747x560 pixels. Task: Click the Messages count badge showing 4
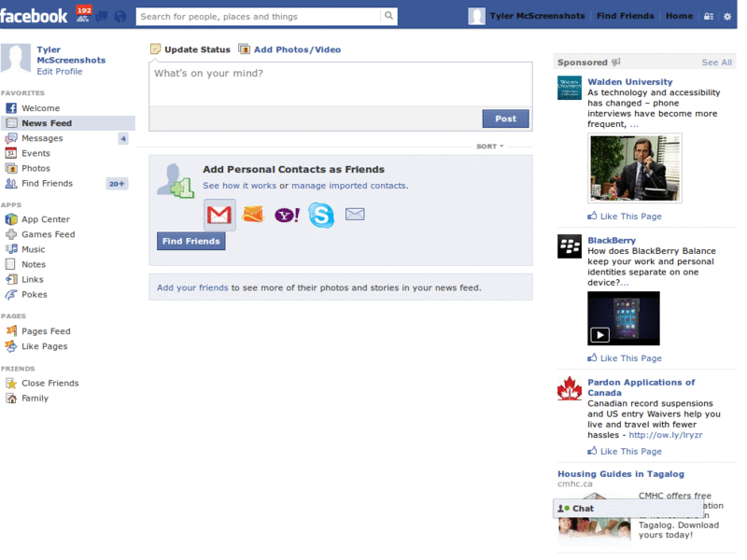point(123,138)
